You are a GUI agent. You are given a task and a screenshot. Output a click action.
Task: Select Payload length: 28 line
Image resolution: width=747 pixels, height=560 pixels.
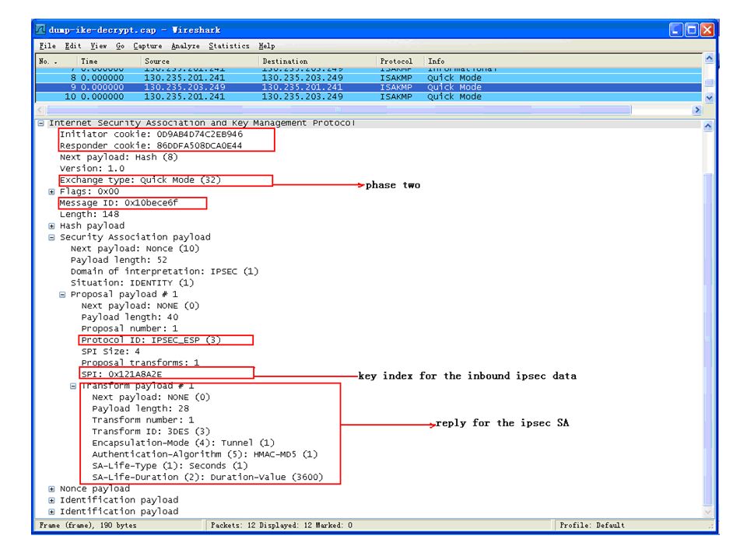[141, 408]
